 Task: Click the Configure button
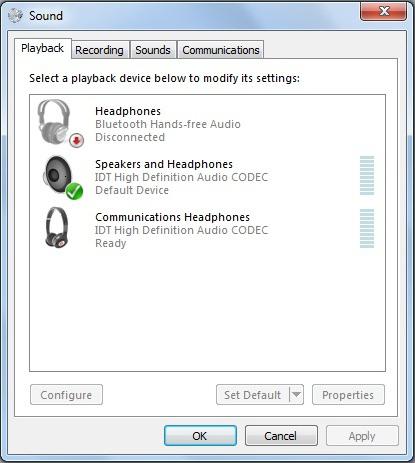66,395
